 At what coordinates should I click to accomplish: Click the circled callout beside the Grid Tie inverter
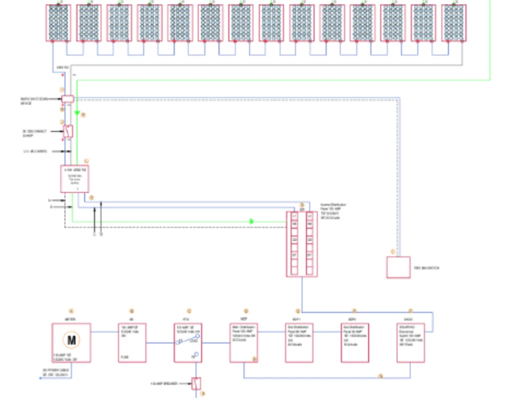point(86,160)
